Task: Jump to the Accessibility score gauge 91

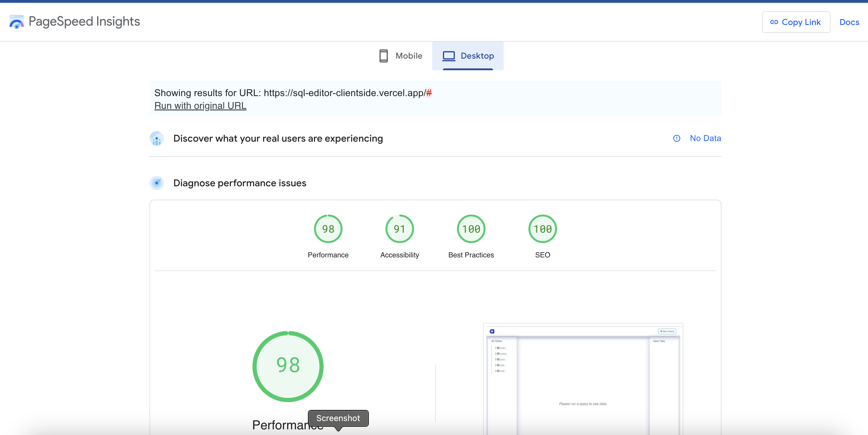Action: click(399, 229)
